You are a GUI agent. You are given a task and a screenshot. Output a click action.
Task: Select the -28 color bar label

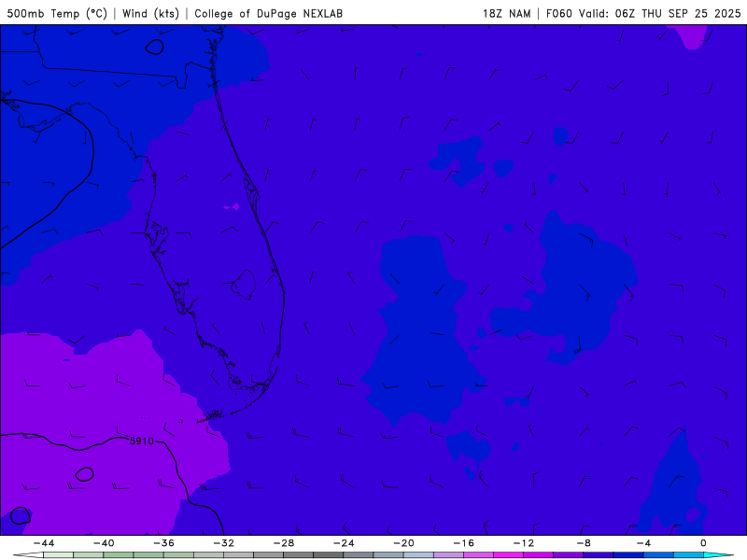(284, 543)
